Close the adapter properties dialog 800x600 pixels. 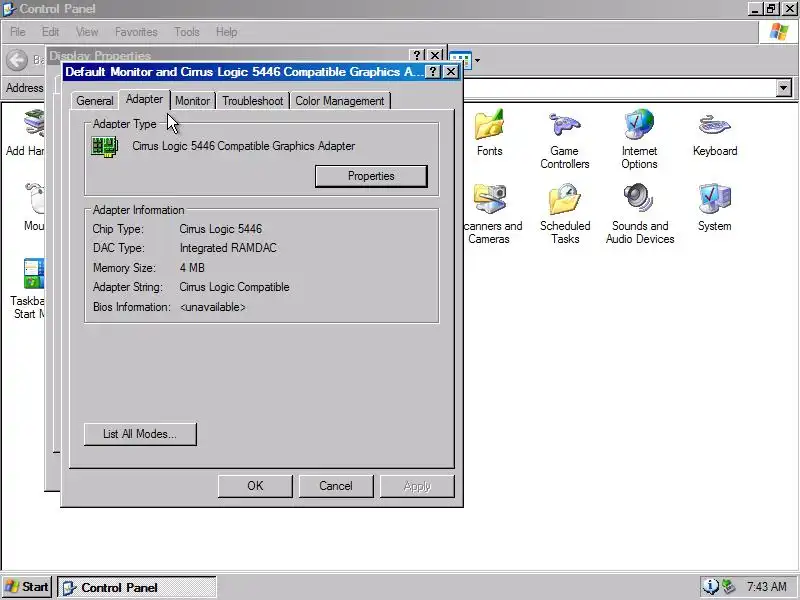tap(451, 72)
